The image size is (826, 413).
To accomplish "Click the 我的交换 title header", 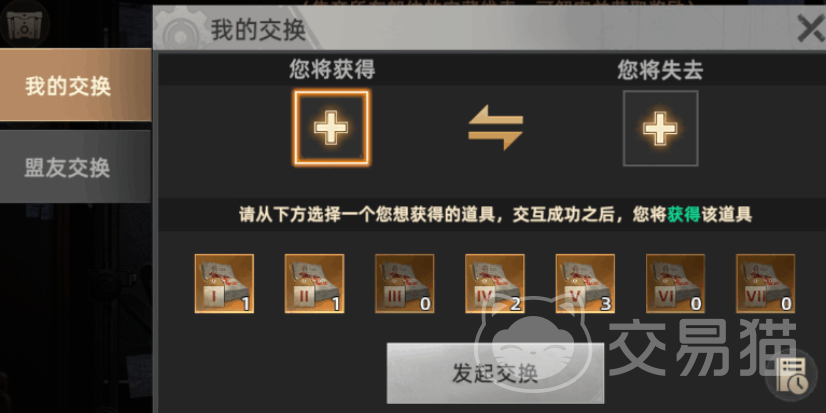I will tap(258, 30).
